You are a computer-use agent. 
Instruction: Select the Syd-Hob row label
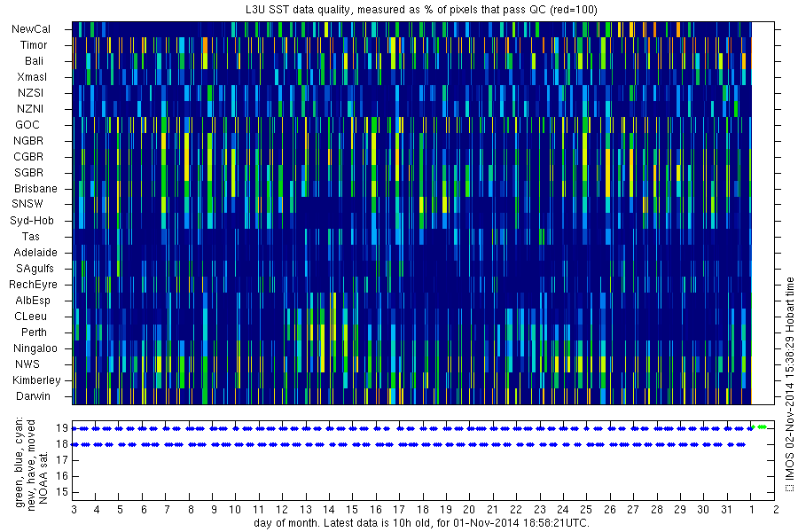(32, 221)
